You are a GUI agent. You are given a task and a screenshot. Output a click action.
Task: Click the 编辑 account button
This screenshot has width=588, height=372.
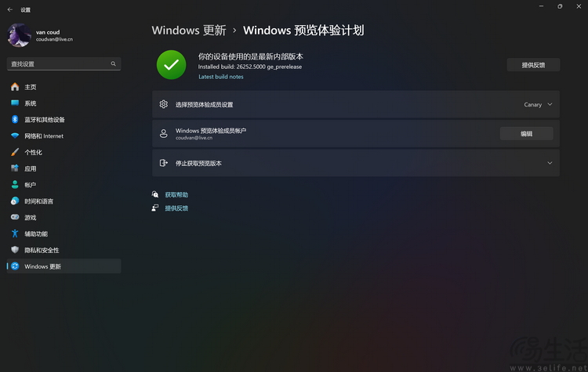pyautogui.click(x=527, y=134)
